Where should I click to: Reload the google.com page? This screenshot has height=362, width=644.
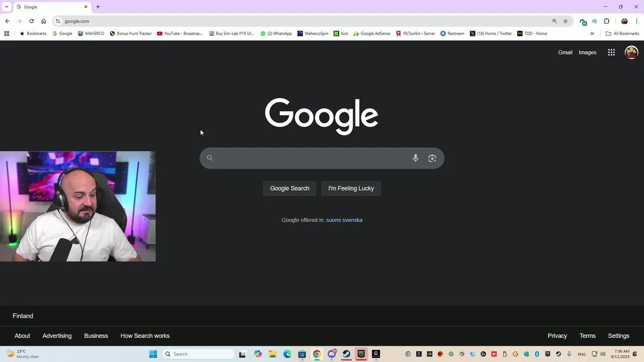pos(31,21)
